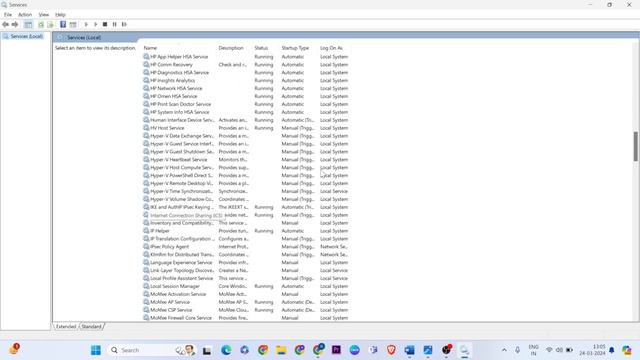Restart the service with the Restart icon
Viewport: 640px width, 360px height.
(x=124, y=24)
